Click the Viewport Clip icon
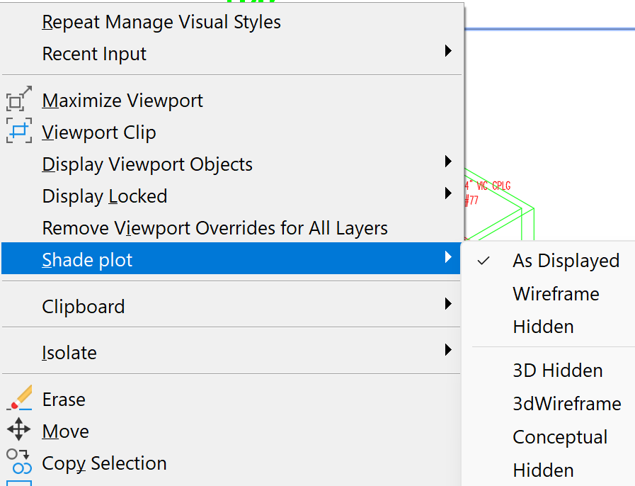Viewport: 635px width, 486px height. tap(19, 130)
